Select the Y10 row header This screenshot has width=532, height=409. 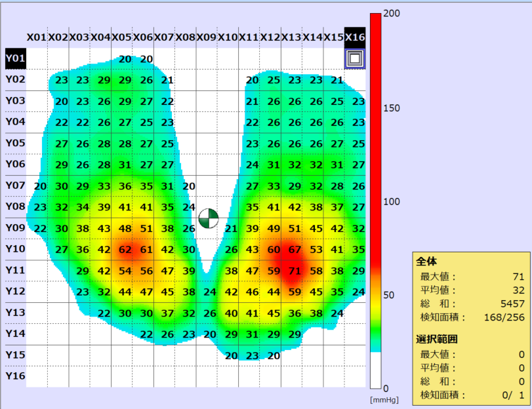click(15, 249)
